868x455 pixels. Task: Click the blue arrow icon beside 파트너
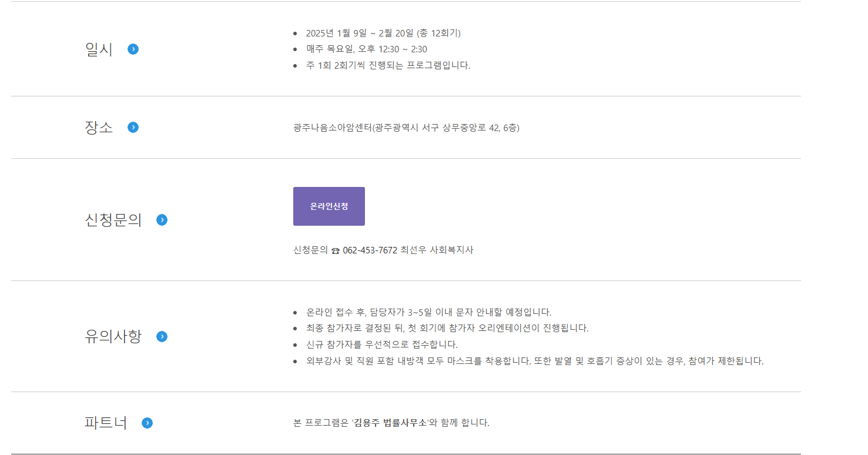coord(147,423)
